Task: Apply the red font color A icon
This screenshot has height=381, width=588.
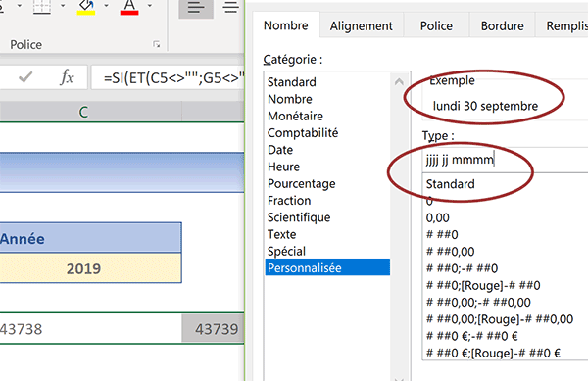Action: (129, 7)
